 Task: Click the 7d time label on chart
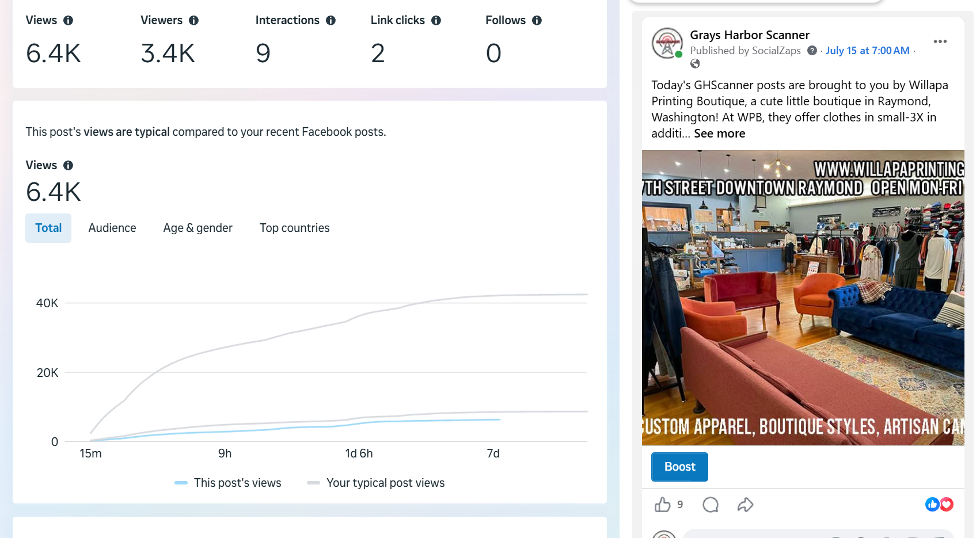(x=493, y=453)
